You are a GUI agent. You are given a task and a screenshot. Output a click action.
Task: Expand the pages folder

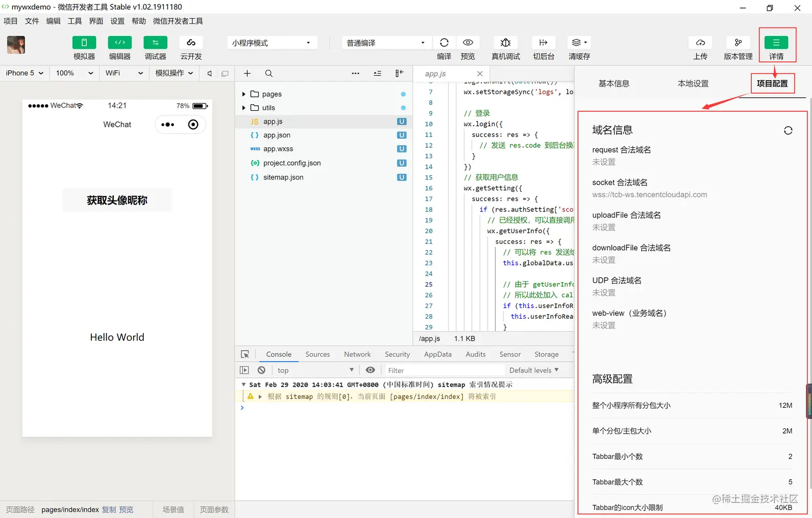243,94
